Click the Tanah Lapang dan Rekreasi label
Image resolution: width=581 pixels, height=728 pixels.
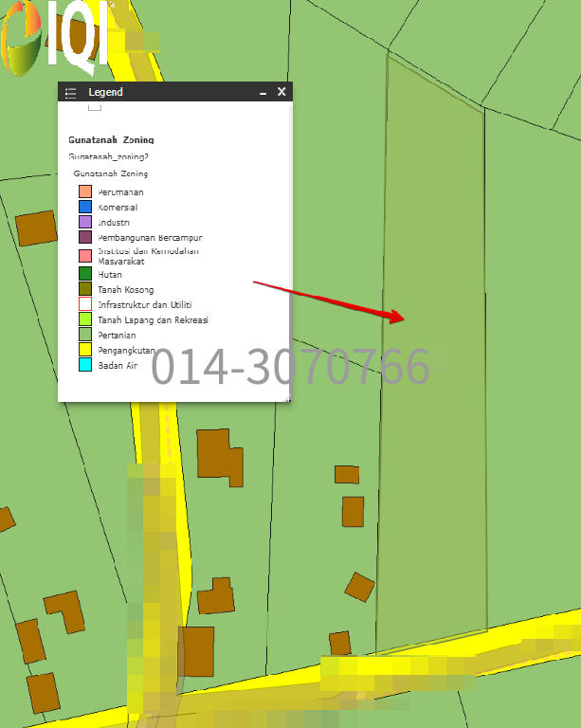pos(153,320)
